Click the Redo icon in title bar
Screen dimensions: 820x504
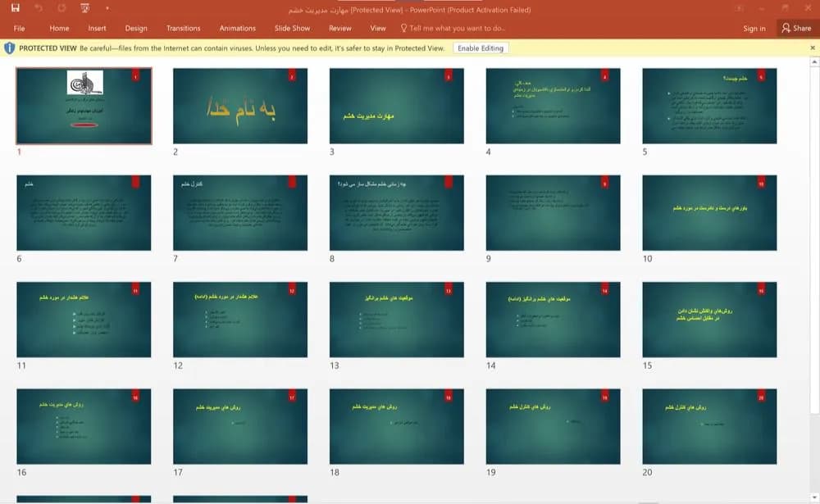tap(61, 8)
